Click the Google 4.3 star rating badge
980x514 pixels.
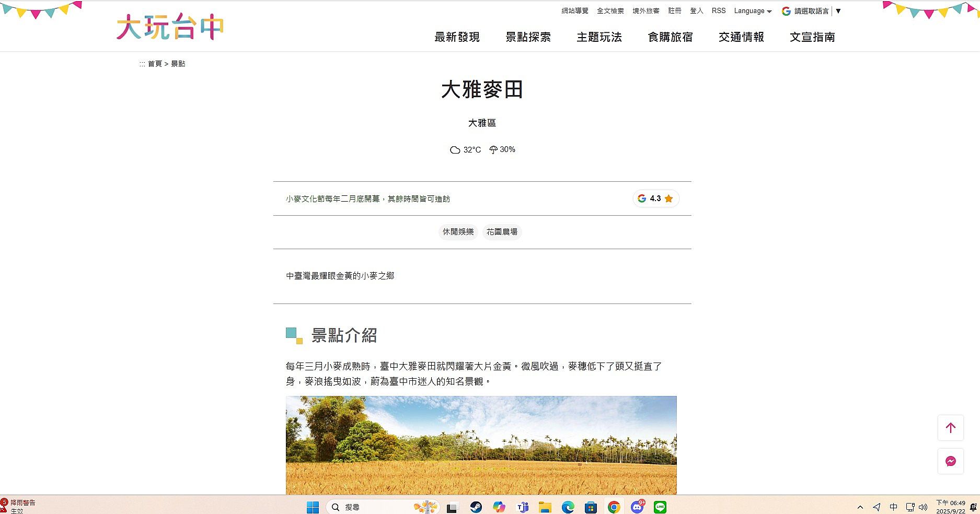[655, 198]
